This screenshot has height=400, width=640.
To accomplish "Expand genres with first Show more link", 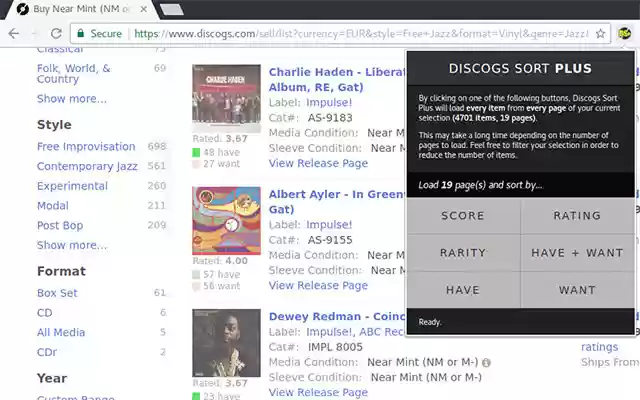I will (72, 99).
